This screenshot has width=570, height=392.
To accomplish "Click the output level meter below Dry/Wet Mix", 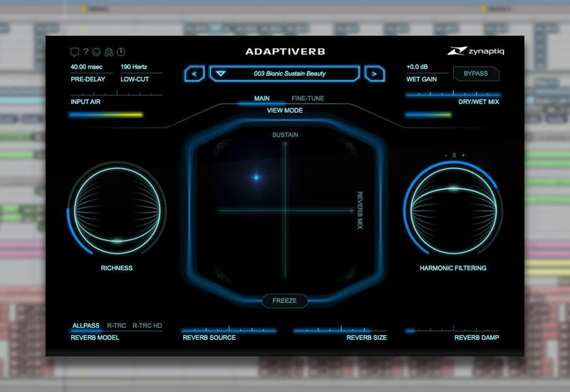I will pyautogui.click(x=428, y=115).
